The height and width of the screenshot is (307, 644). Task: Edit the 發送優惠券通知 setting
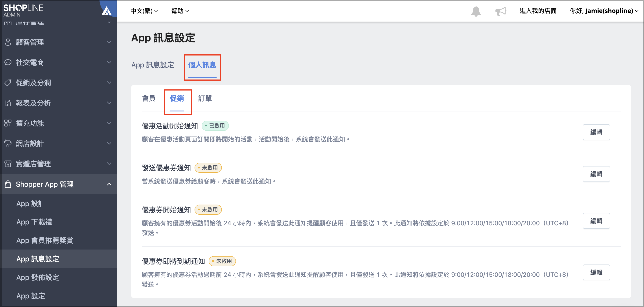coord(596,174)
